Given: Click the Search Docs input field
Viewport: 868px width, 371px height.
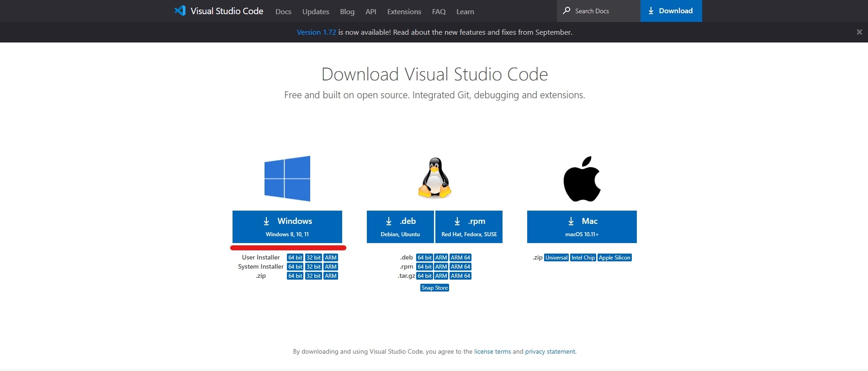Looking at the screenshot, I should pyautogui.click(x=598, y=11).
